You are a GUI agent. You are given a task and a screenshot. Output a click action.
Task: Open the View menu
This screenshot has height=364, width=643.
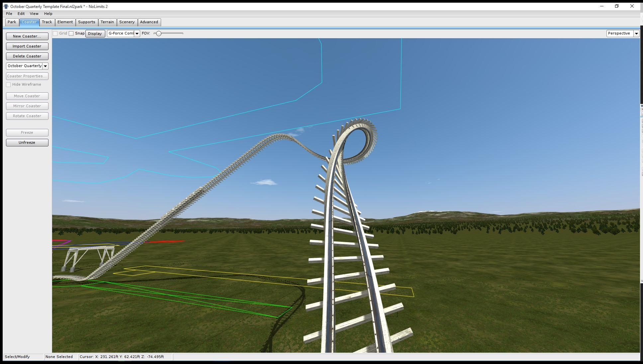coord(34,14)
